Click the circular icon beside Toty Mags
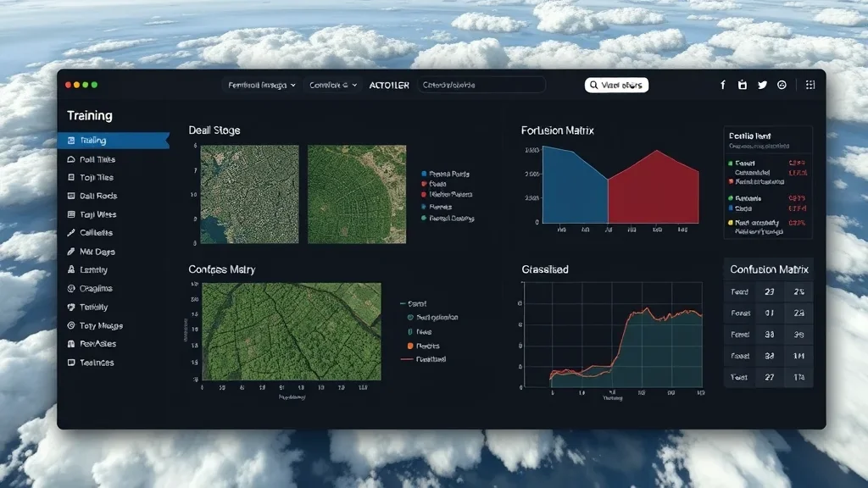868x488 pixels. pyautogui.click(x=71, y=326)
